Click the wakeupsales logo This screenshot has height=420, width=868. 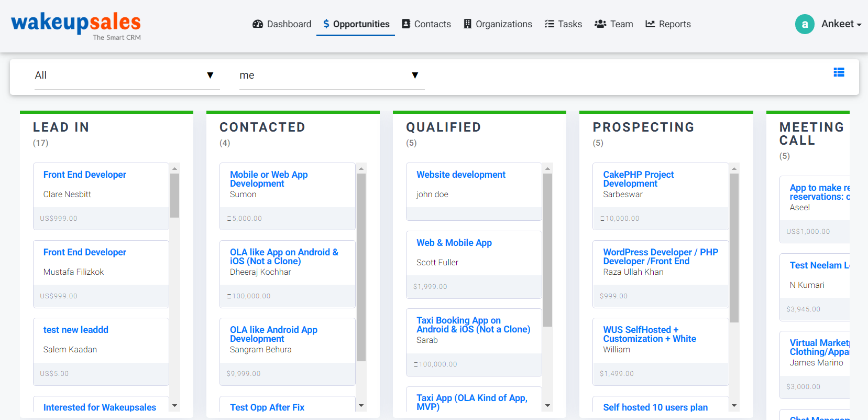pos(76,26)
